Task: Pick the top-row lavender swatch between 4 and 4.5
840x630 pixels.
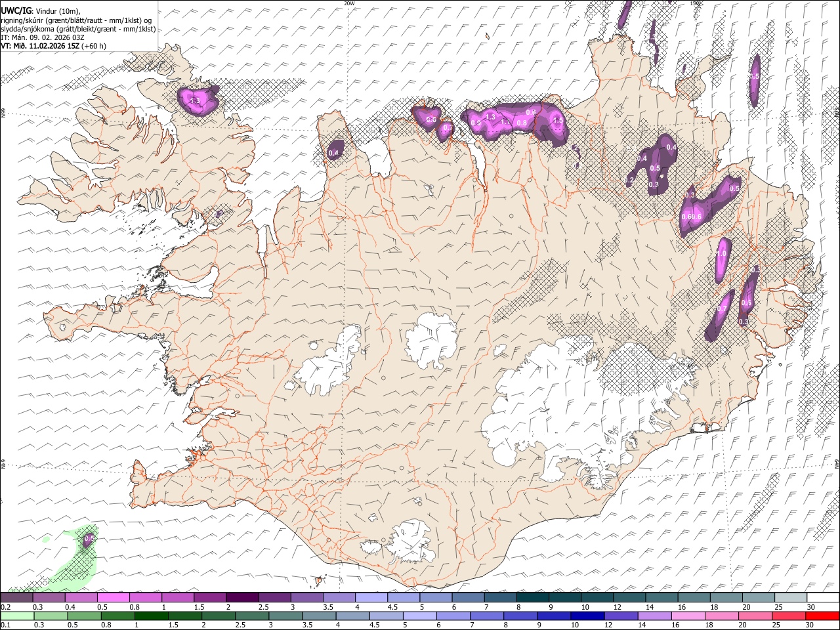Action: (x=371, y=598)
